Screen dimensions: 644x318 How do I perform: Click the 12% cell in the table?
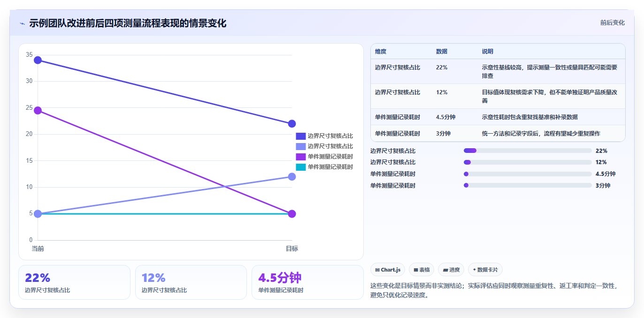(442, 92)
